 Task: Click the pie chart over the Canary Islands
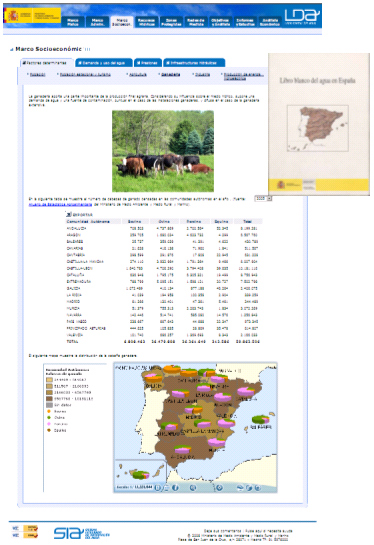(140, 474)
